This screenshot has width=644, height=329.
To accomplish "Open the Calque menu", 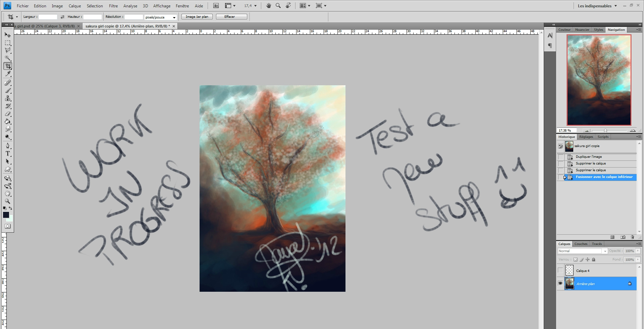I will (75, 6).
